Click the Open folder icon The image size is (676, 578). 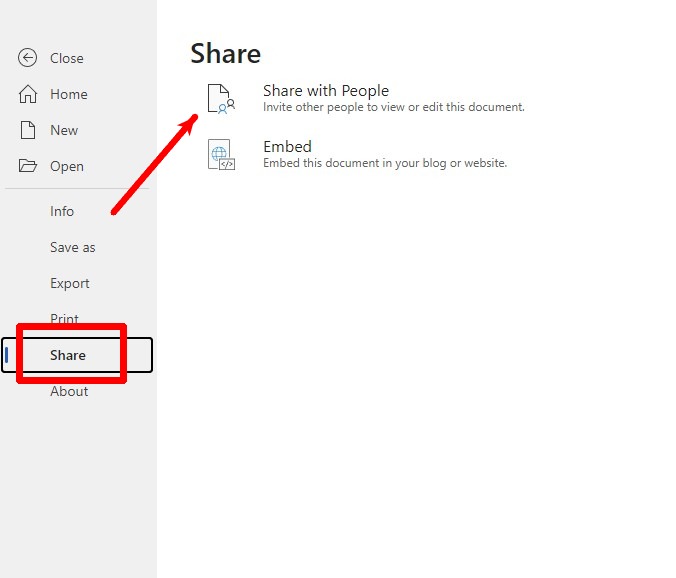point(28,166)
